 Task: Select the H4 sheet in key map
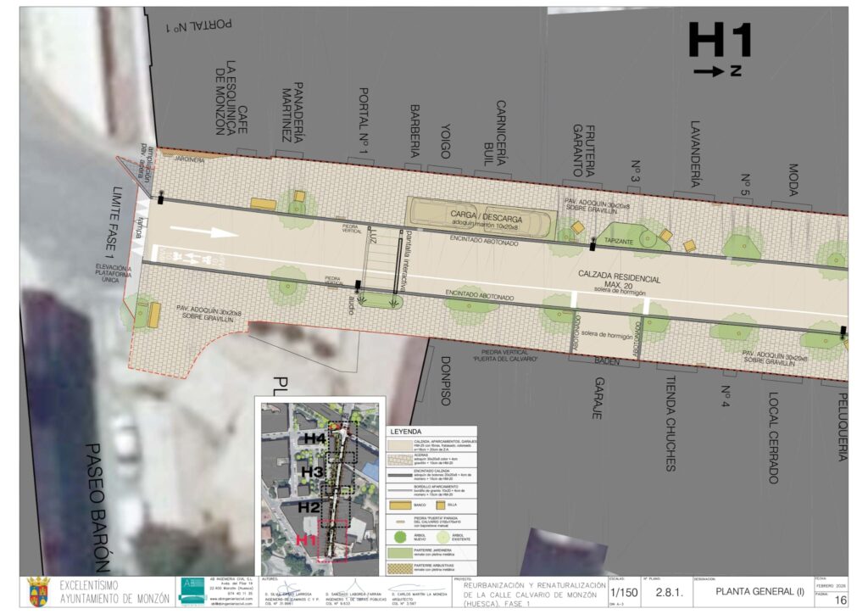click(x=315, y=438)
